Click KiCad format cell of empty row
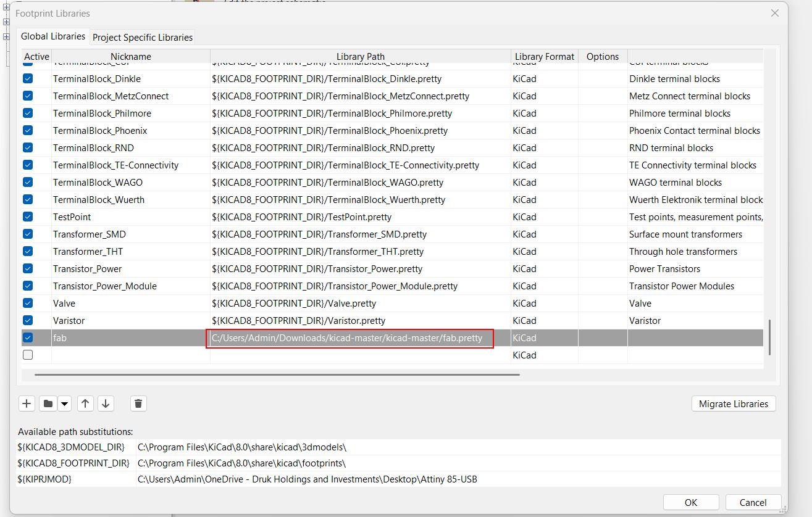Screen dimensions: 812x517 [545, 355]
